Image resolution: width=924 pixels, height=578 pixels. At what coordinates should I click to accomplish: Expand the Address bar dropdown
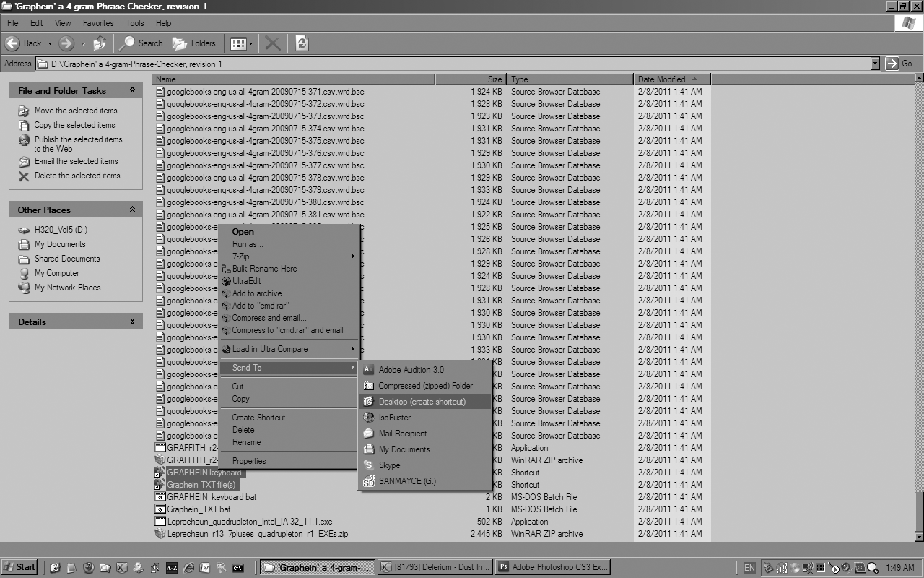click(875, 64)
